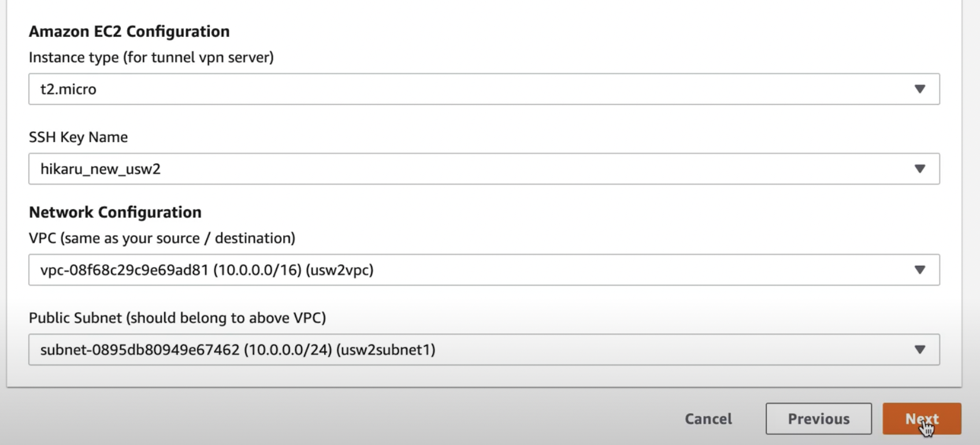The height and width of the screenshot is (445, 980).
Task: Select the t2.micro value text
Action: pos(68,89)
